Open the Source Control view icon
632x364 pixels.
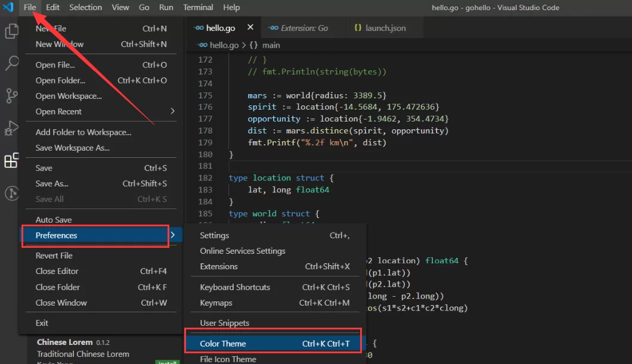point(11,95)
